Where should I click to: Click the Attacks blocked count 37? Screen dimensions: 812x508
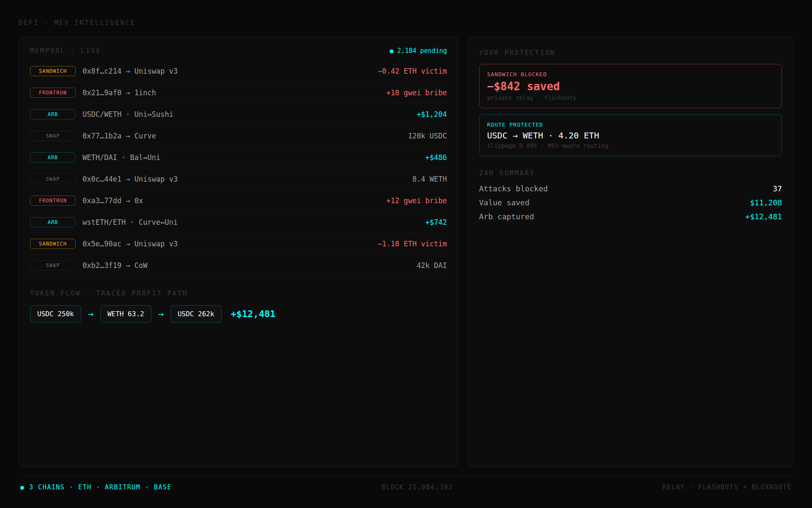pos(777,189)
